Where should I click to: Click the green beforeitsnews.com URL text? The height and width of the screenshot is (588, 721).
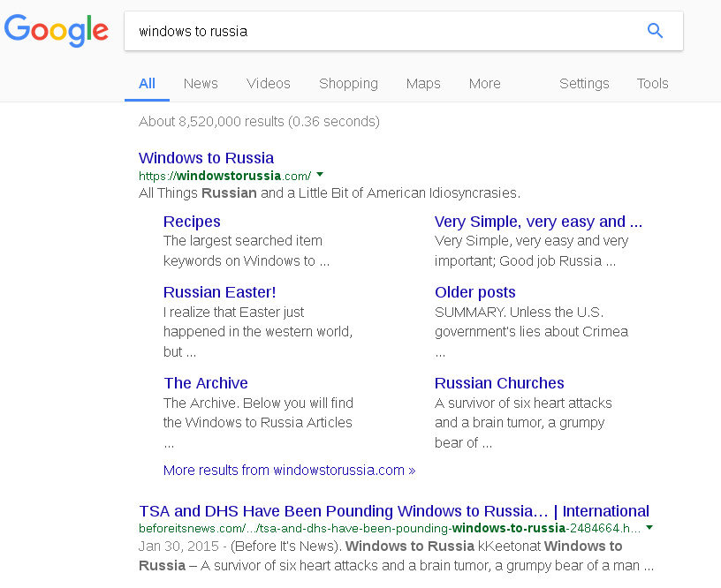click(390, 528)
